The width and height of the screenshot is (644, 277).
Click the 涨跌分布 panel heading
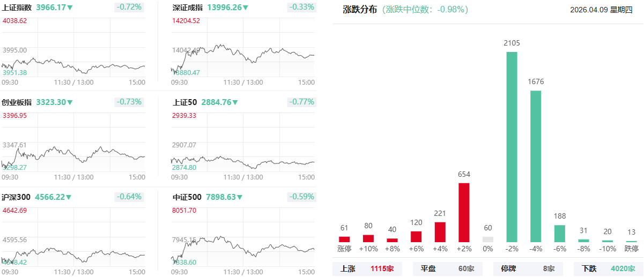pyautogui.click(x=360, y=10)
